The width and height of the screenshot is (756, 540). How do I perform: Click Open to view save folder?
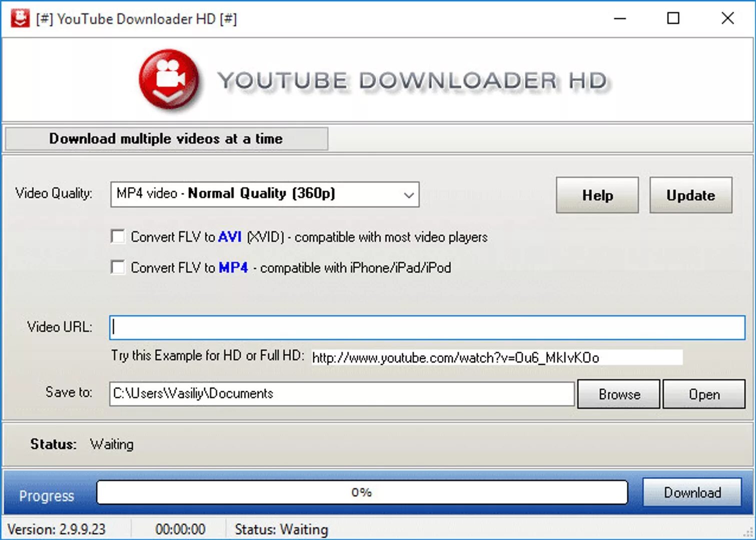coord(704,394)
